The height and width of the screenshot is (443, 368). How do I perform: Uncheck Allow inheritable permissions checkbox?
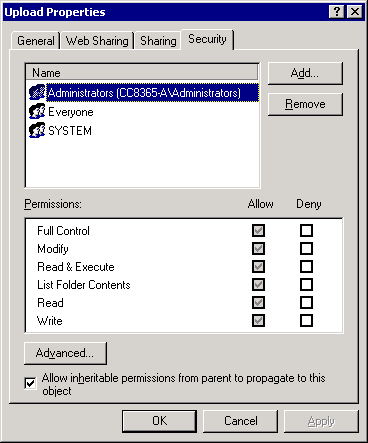pos(30,383)
